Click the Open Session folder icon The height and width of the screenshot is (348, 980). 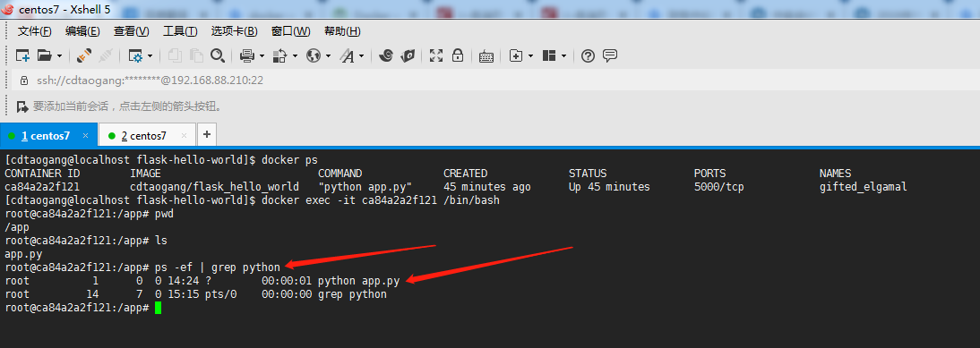[44, 56]
